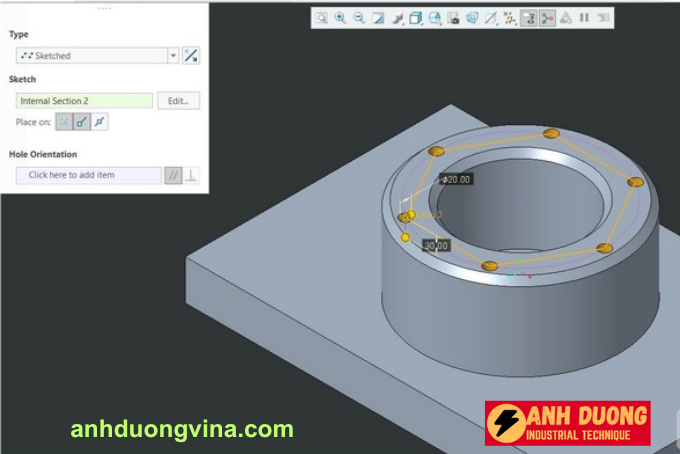Viewport: 680px width, 454px height.
Task: Toggle Place on line endpoints option
Action: point(81,122)
